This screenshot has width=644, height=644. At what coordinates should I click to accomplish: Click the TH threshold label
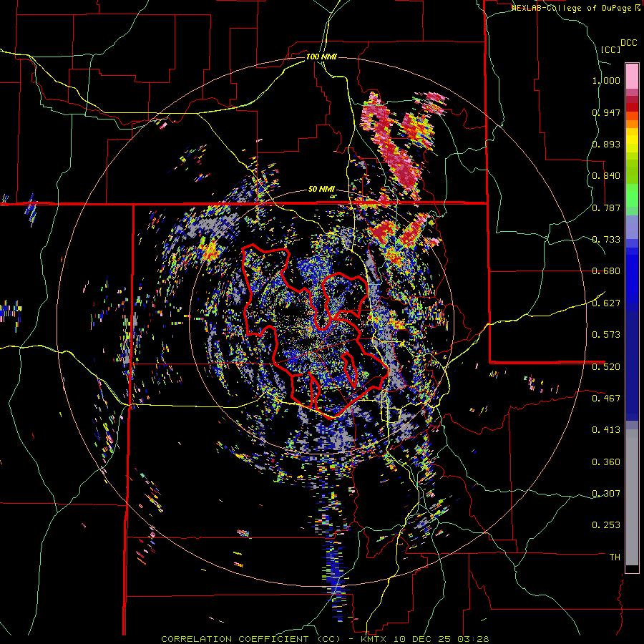point(615,557)
